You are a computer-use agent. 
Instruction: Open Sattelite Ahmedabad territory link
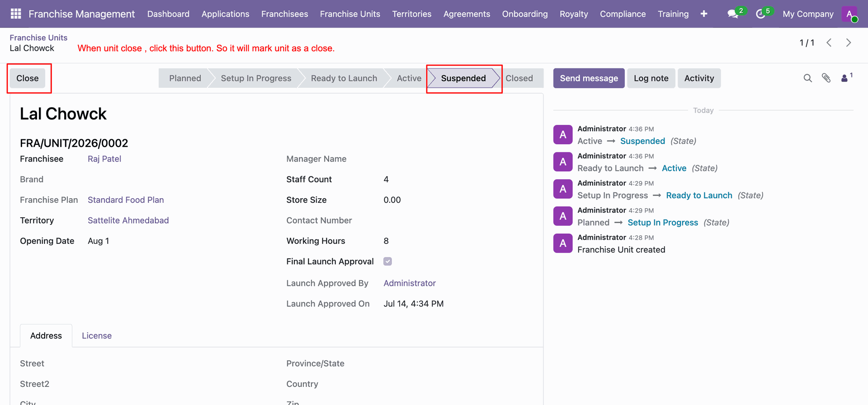[x=128, y=220]
